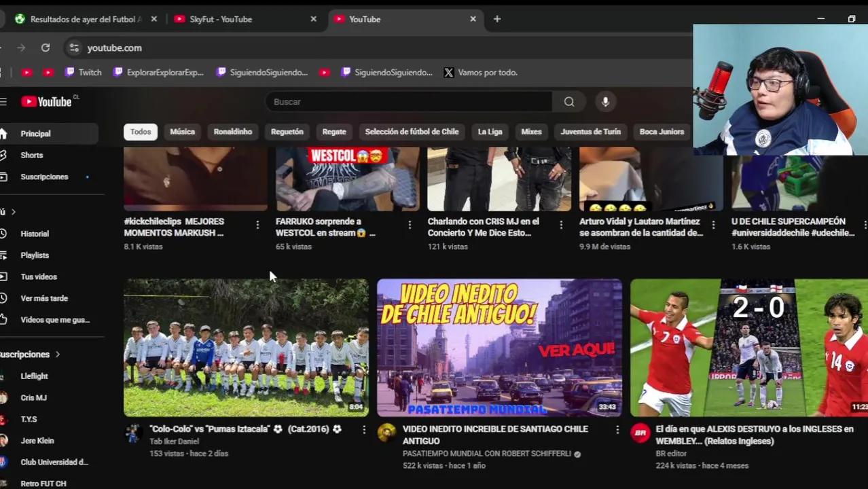Expand the Suscripciones section chevron in sidebar

[58, 355]
